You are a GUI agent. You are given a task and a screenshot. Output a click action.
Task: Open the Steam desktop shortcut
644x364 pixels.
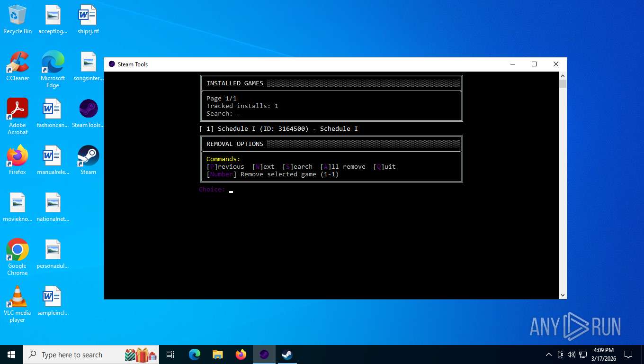[x=88, y=160]
